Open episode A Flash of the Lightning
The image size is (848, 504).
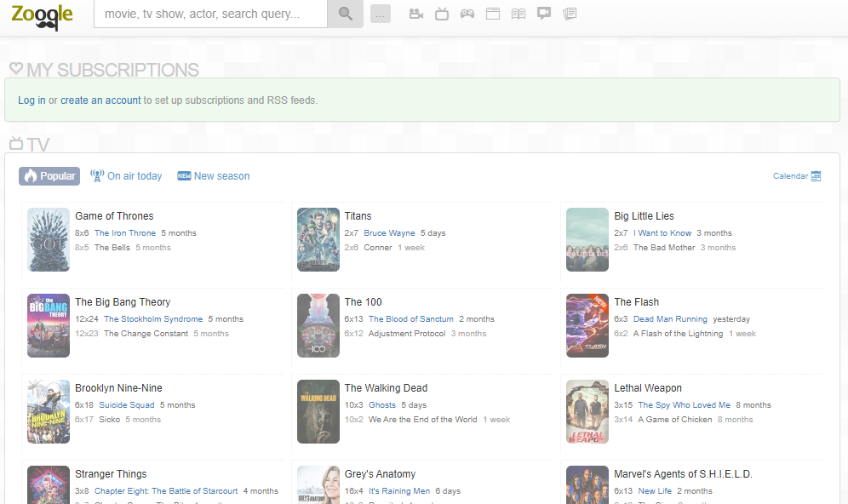[x=679, y=333]
